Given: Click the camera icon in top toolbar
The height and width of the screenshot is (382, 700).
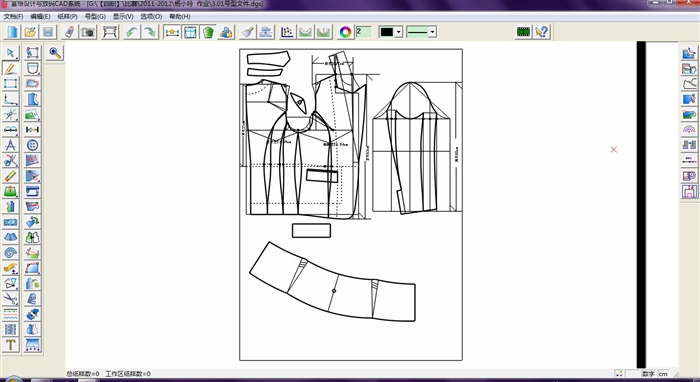Looking at the screenshot, I should click(x=88, y=32).
